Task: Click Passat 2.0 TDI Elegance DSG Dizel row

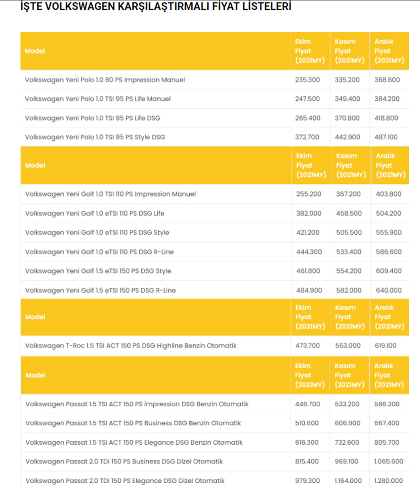Action: 214,481
